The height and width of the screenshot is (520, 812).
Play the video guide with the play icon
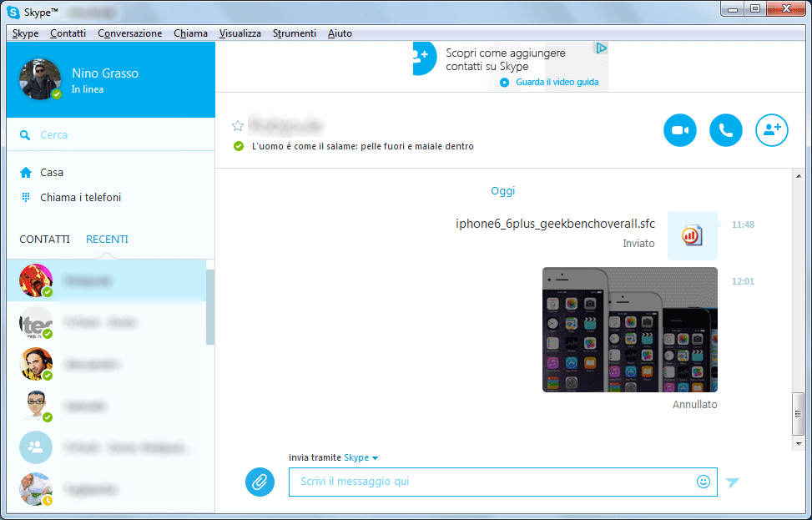(504, 83)
